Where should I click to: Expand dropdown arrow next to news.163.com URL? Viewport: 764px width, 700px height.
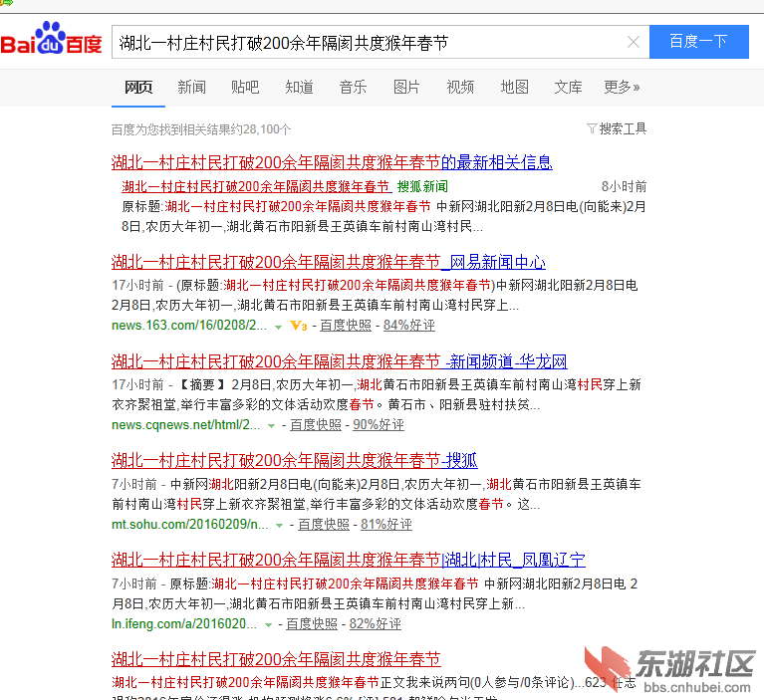278,327
